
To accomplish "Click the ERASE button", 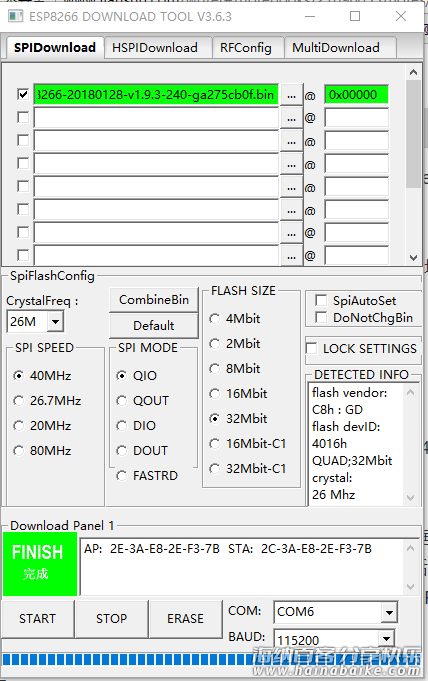I will coord(186,618).
